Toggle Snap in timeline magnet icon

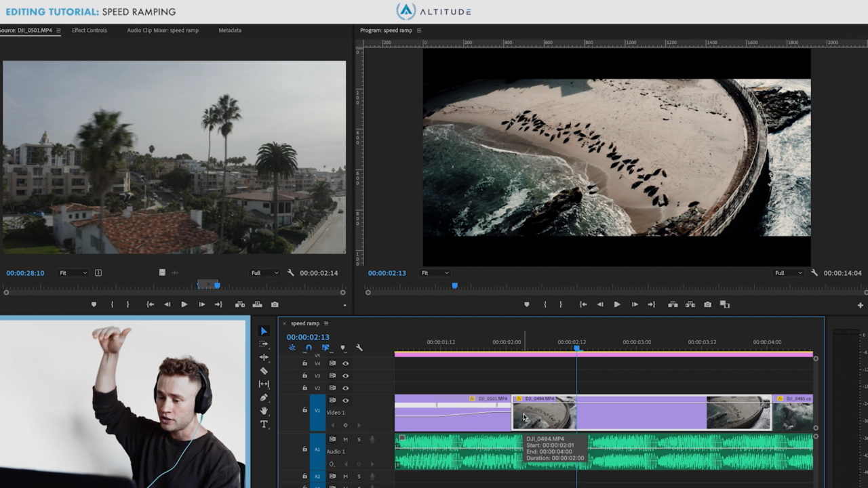pos(309,348)
